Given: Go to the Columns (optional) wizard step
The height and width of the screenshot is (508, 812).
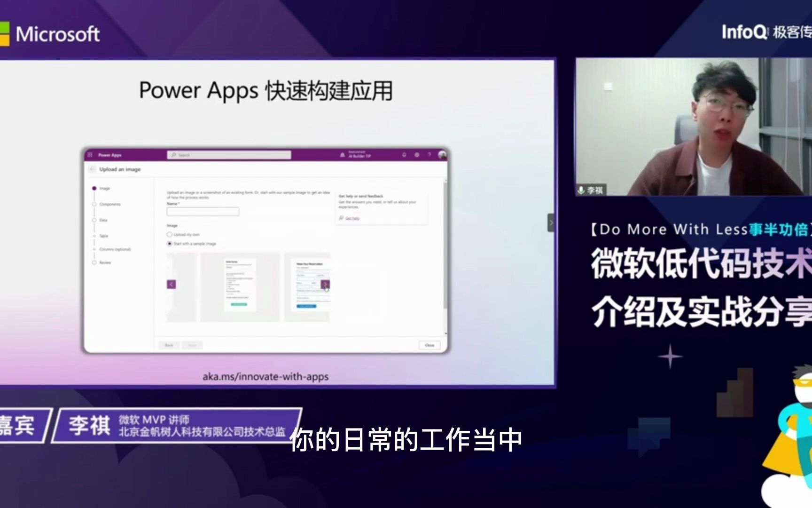Looking at the screenshot, I should pos(112,249).
